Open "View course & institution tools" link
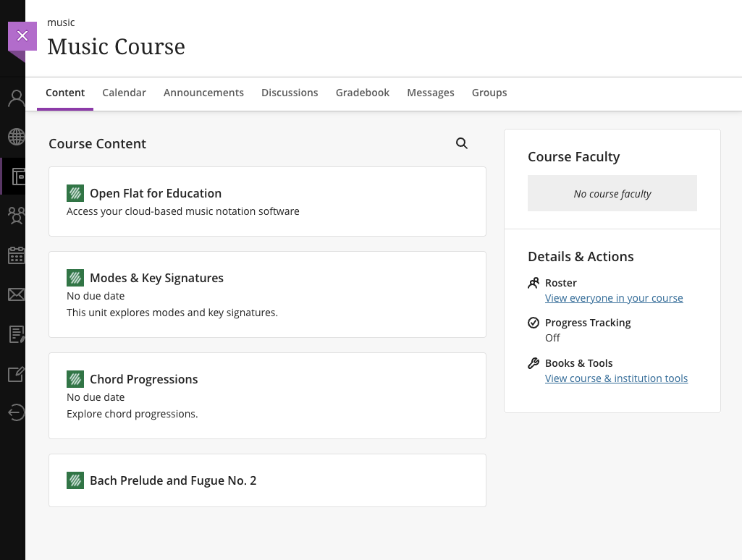The height and width of the screenshot is (560, 742). pos(616,378)
